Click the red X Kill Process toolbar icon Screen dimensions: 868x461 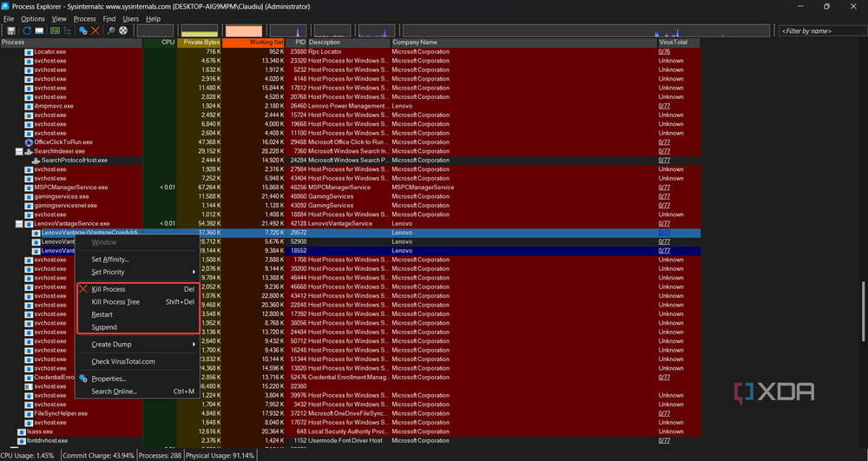(x=95, y=31)
